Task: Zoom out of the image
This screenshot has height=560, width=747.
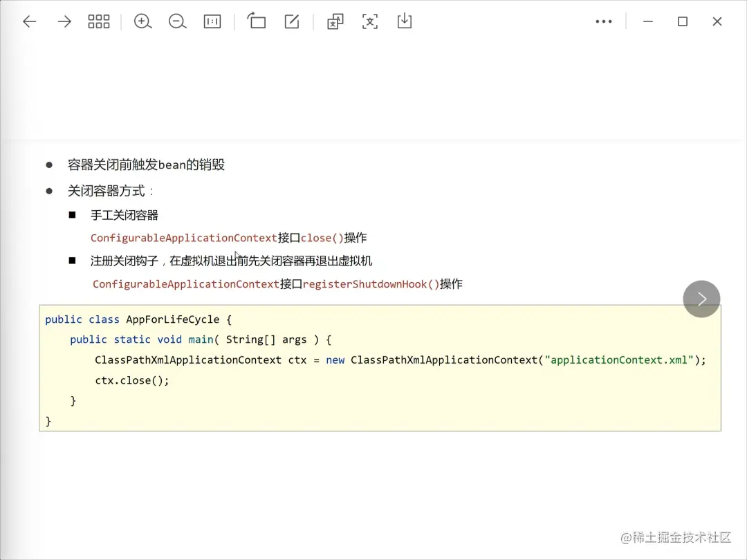Action: pos(177,21)
